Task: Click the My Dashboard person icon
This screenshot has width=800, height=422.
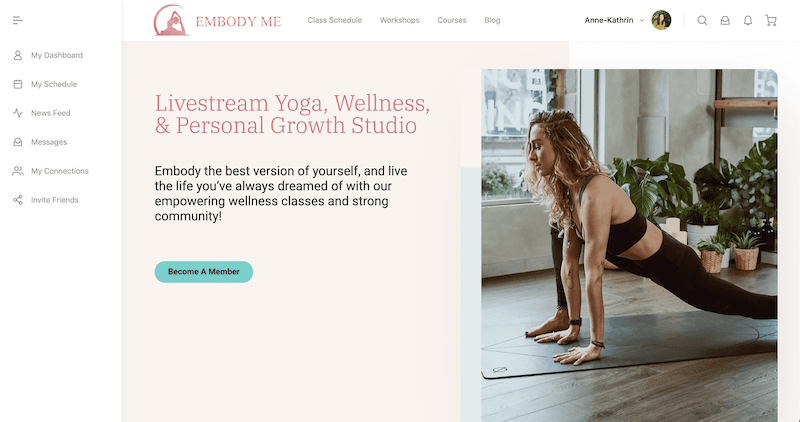Action: pos(18,55)
